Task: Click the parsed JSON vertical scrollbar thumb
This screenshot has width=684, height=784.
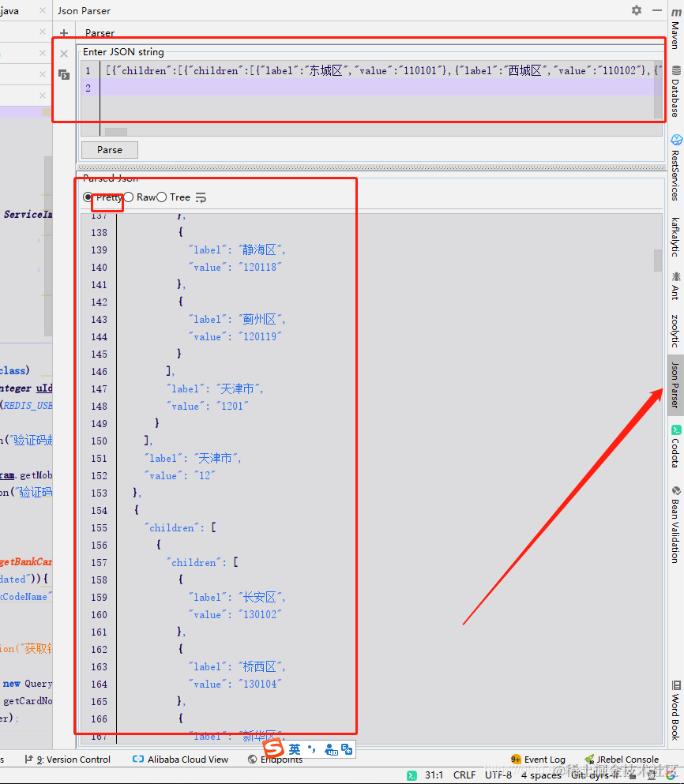Action: coord(658,260)
